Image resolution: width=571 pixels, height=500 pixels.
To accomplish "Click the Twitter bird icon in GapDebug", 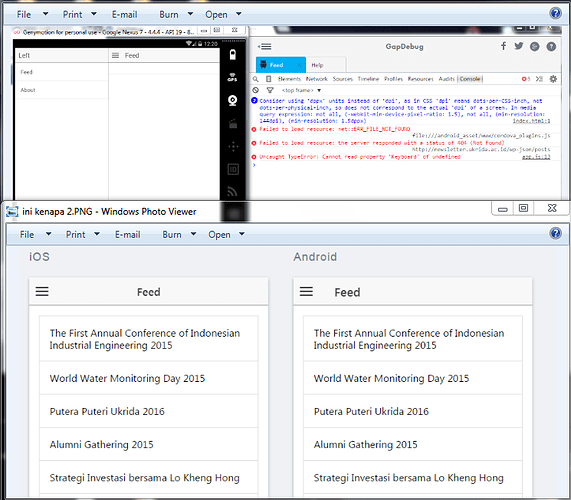I will (x=519, y=46).
